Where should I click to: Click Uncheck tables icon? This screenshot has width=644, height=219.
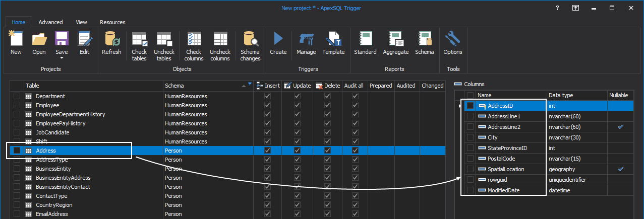[x=164, y=40]
